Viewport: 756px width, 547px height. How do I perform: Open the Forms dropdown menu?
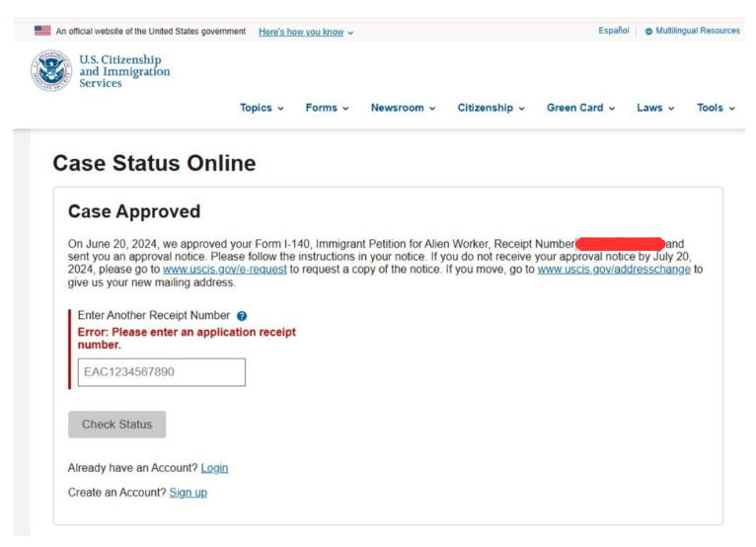point(327,109)
